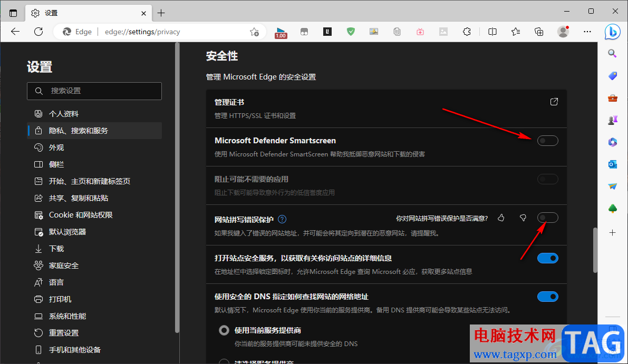Disable secure DNS switch
Image resolution: width=628 pixels, height=364 pixels.
click(547, 297)
